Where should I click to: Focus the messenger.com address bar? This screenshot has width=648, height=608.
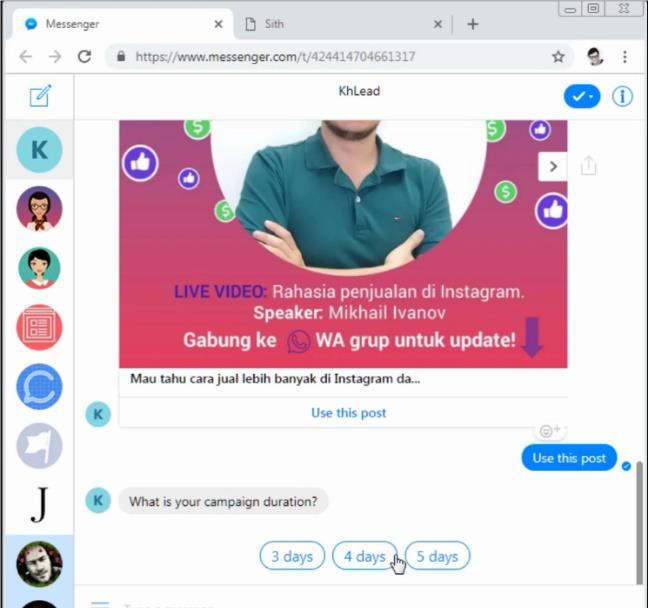[x=339, y=56]
